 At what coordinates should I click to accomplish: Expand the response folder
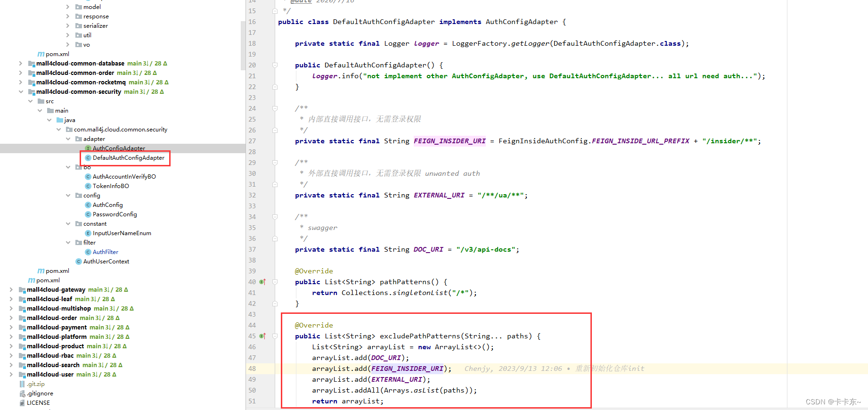point(68,16)
